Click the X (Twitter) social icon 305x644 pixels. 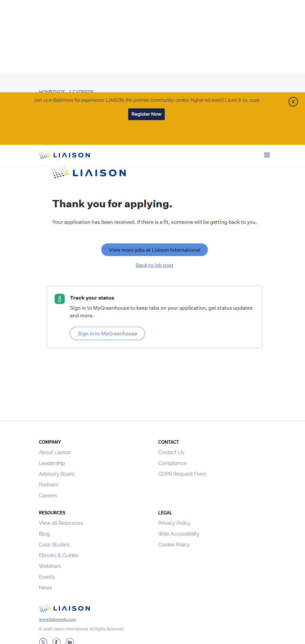click(x=43, y=641)
